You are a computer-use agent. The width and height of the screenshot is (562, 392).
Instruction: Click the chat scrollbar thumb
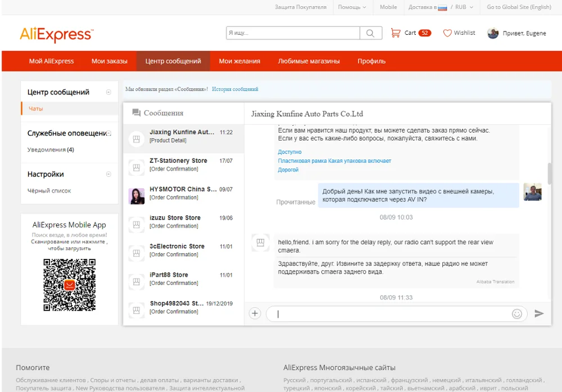(x=550, y=174)
